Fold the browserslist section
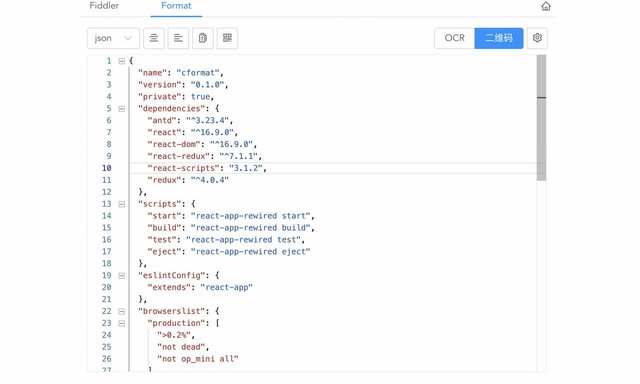The height and width of the screenshot is (384, 640). (122, 311)
